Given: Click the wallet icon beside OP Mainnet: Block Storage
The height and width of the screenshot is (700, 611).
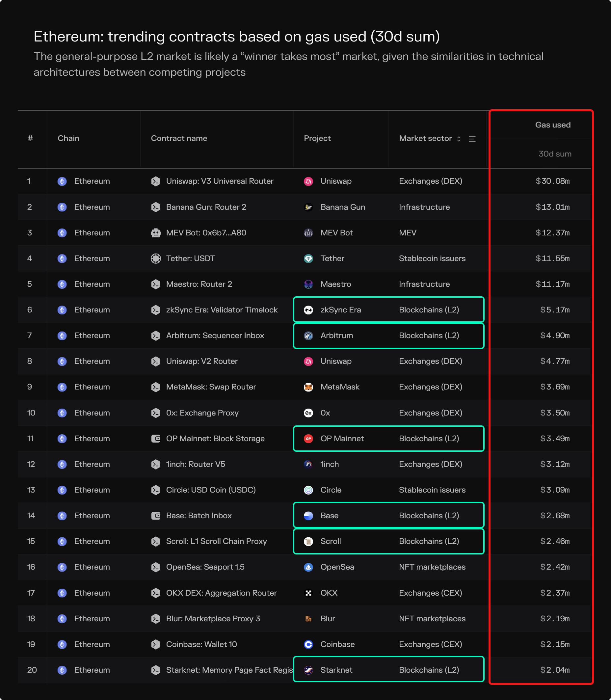Looking at the screenshot, I should pyautogui.click(x=156, y=439).
